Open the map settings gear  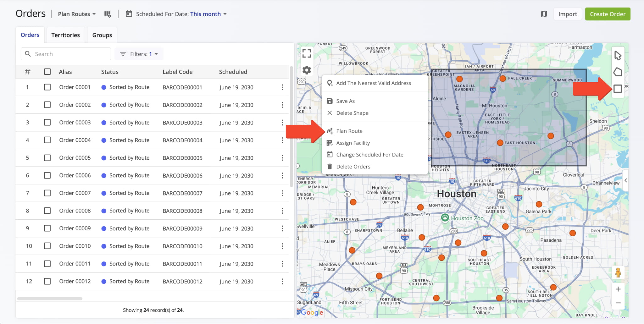click(x=307, y=70)
